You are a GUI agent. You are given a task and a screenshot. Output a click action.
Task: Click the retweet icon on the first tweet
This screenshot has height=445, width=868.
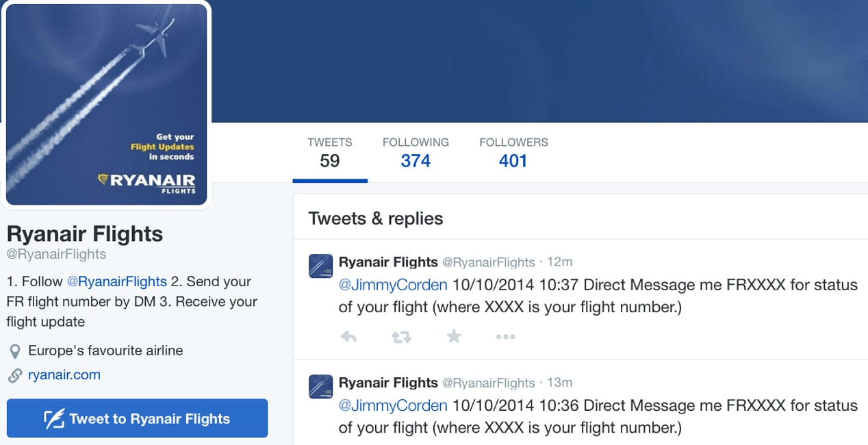(401, 336)
